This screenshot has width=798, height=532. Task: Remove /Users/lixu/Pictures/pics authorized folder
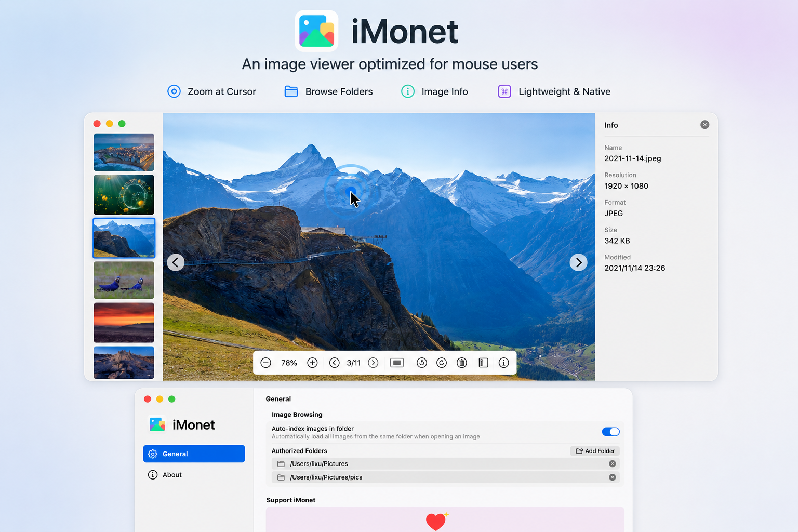(613, 477)
